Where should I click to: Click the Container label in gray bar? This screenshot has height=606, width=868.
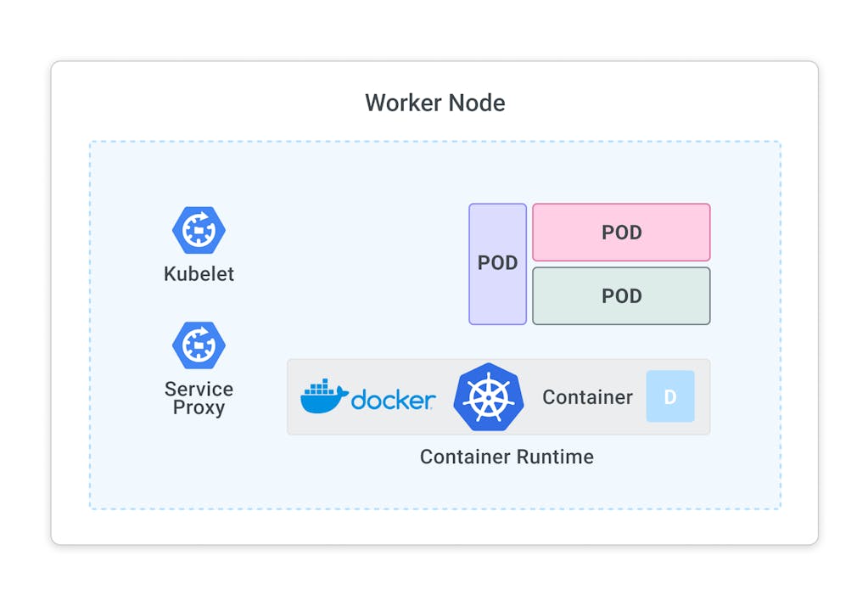[x=587, y=397]
